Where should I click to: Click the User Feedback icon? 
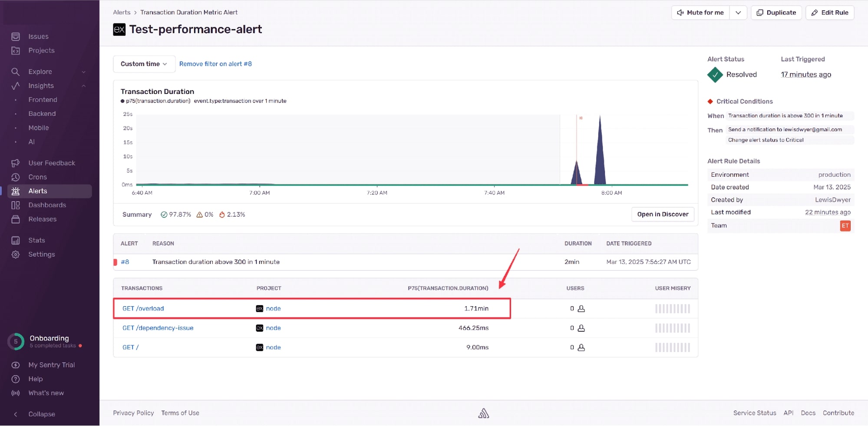(x=16, y=163)
